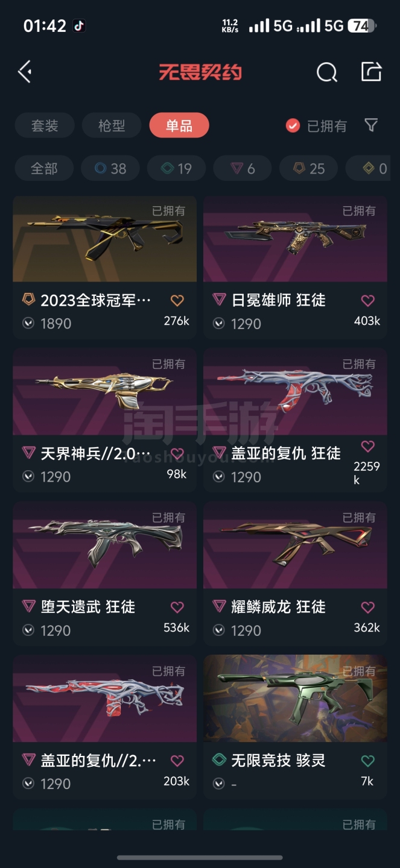
Task: Select the orange tier chip 25
Action: click(x=308, y=169)
